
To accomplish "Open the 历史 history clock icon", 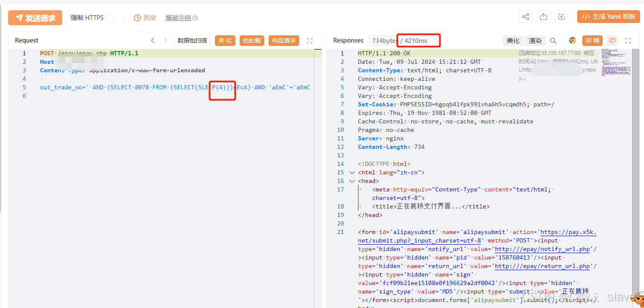I will tap(137, 18).
